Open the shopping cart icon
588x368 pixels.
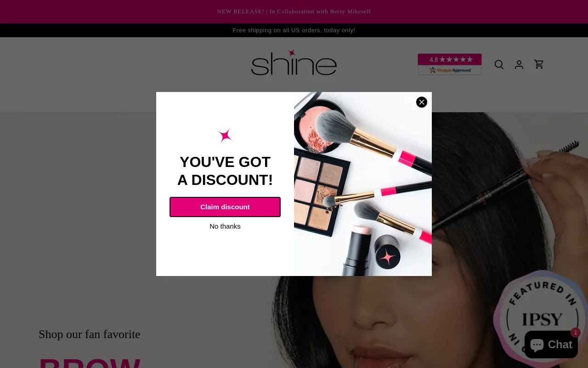coord(539,64)
